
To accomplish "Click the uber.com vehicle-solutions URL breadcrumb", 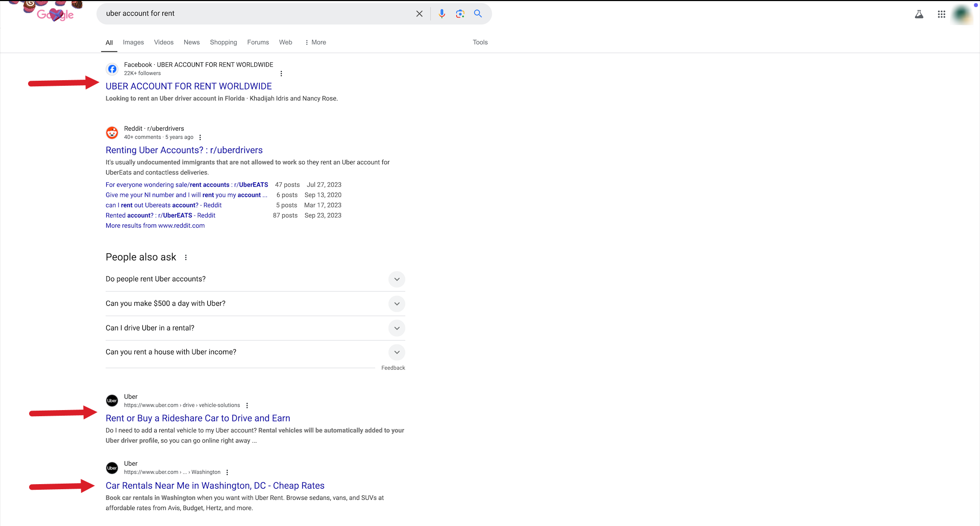I will pos(182,405).
